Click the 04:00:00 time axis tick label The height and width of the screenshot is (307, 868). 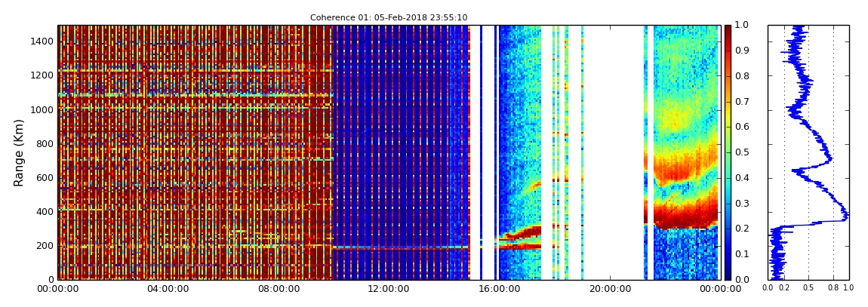coord(166,289)
